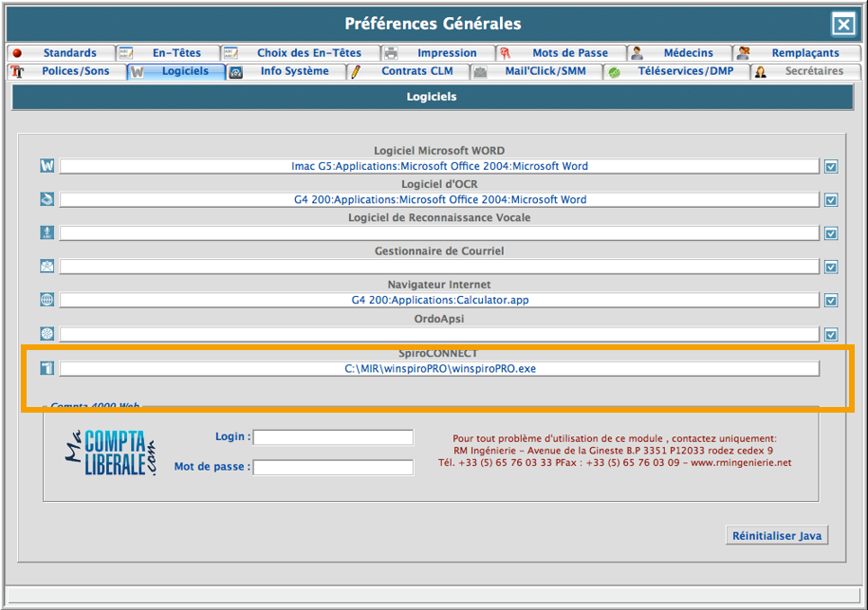Screen dimensions: 868x610
Task: Close the Préférences Générales window
Action: (842, 25)
